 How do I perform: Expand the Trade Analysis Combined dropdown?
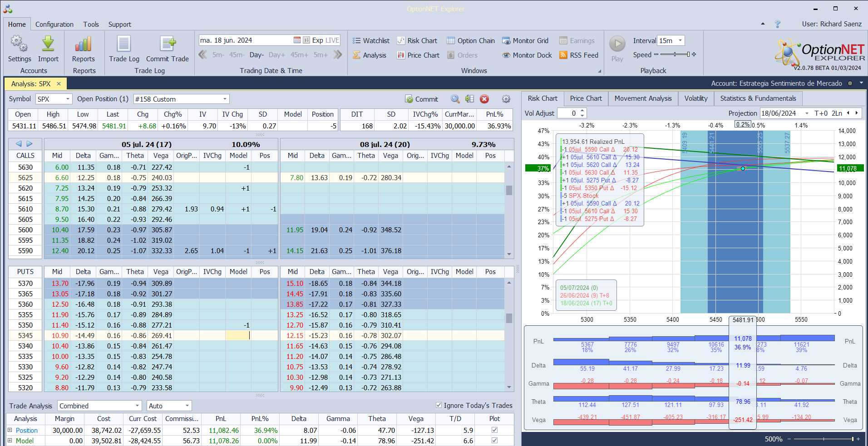point(137,406)
